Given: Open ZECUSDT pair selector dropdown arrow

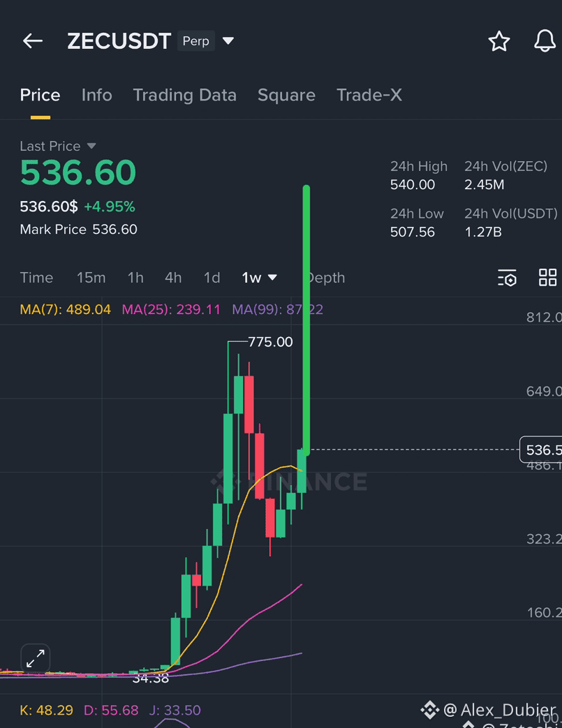Looking at the screenshot, I should pyautogui.click(x=228, y=41).
